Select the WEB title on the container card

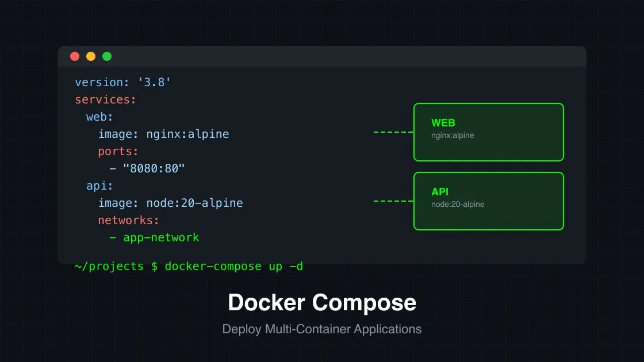[x=443, y=122]
